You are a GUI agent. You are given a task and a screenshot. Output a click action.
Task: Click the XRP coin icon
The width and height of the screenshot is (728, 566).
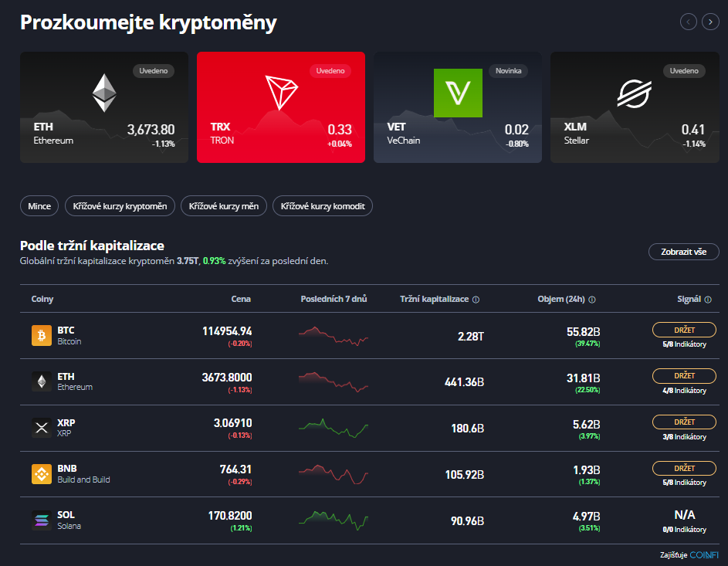click(41, 428)
